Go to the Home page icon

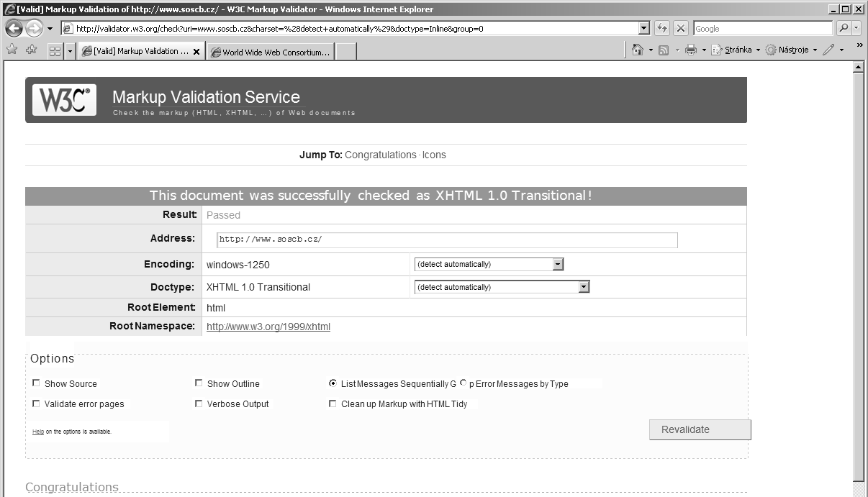[637, 50]
